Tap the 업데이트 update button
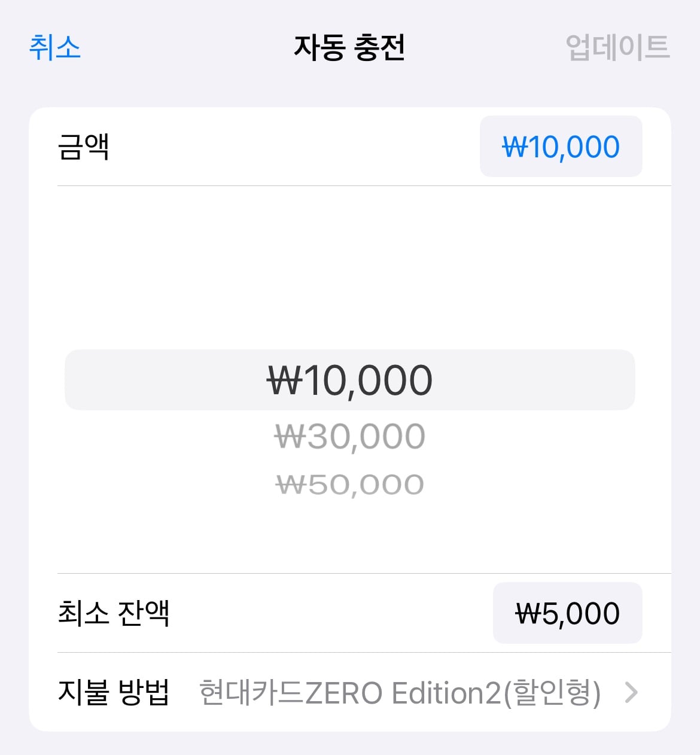Image resolution: width=700 pixels, height=755 pixels. point(617,47)
